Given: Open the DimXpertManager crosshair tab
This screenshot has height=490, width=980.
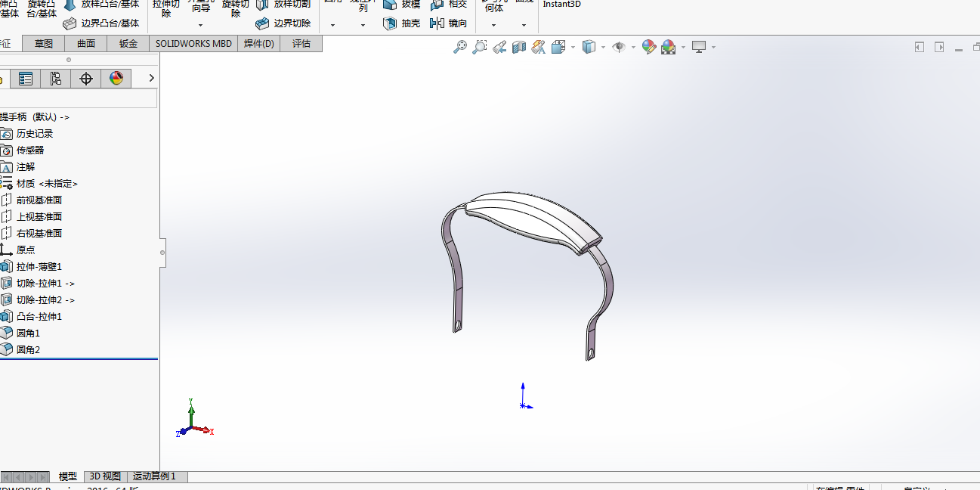Looking at the screenshot, I should click(86, 79).
